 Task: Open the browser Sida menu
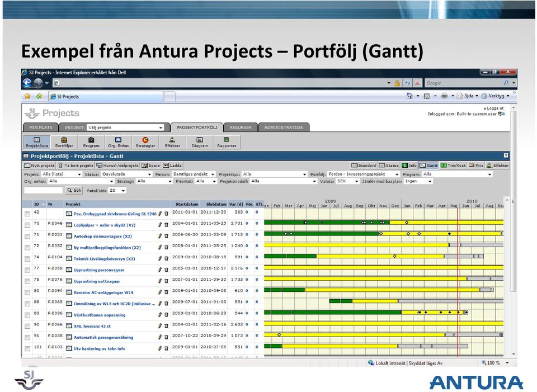pos(468,96)
